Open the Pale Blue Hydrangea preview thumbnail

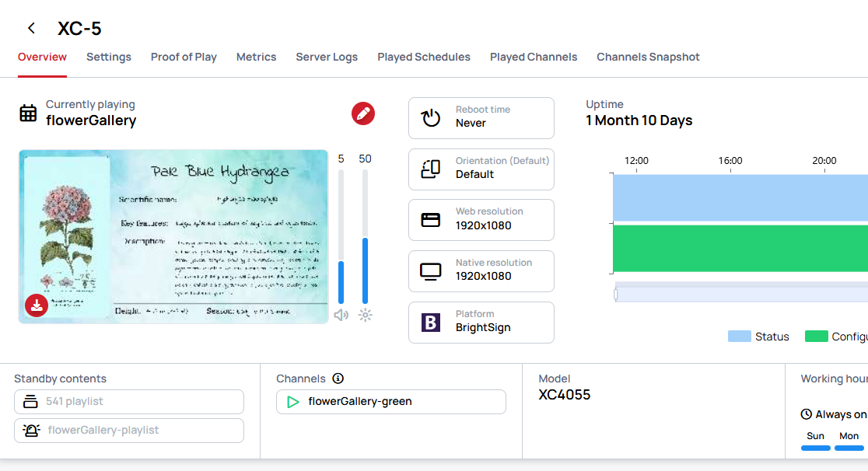coord(173,236)
